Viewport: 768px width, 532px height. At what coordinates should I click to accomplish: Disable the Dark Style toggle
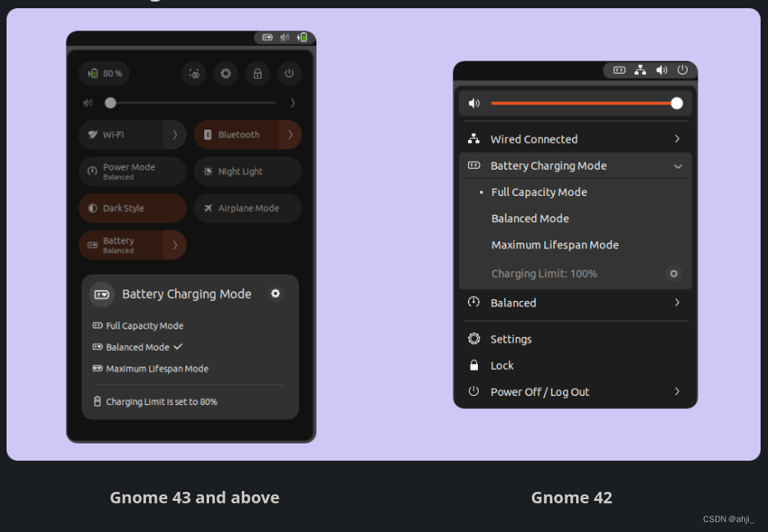click(x=132, y=208)
